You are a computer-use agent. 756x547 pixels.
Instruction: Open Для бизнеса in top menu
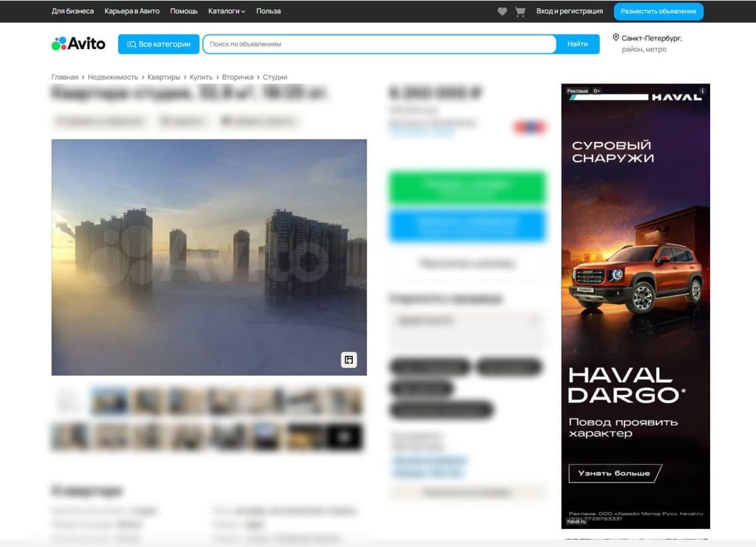[x=73, y=11]
